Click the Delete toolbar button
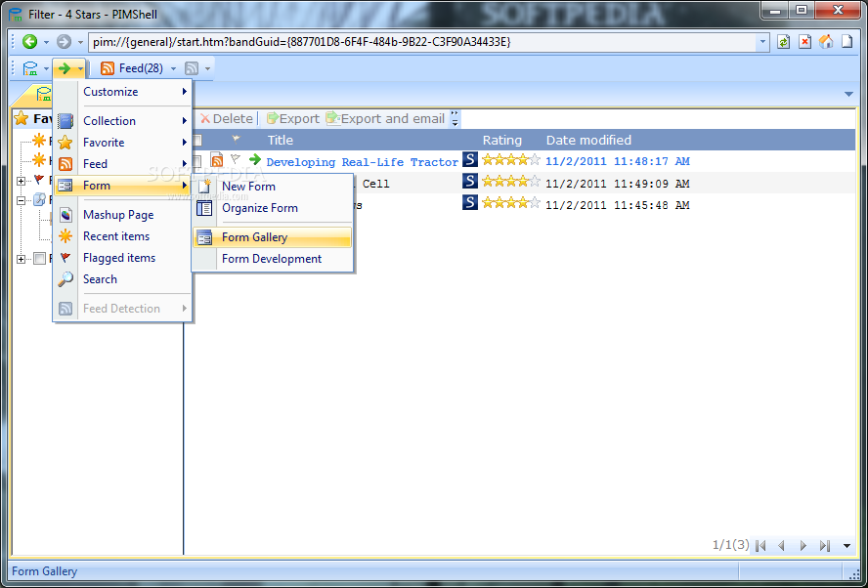This screenshot has height=588, width=868. click(x=227, y=118)
